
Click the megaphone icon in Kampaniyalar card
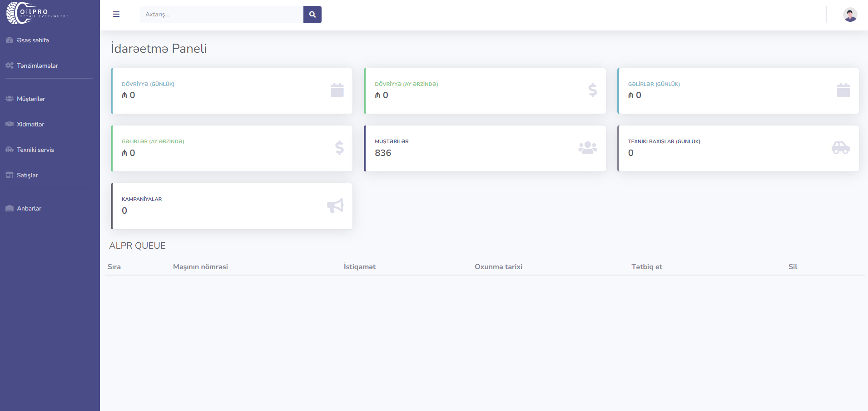coord(335,205)
